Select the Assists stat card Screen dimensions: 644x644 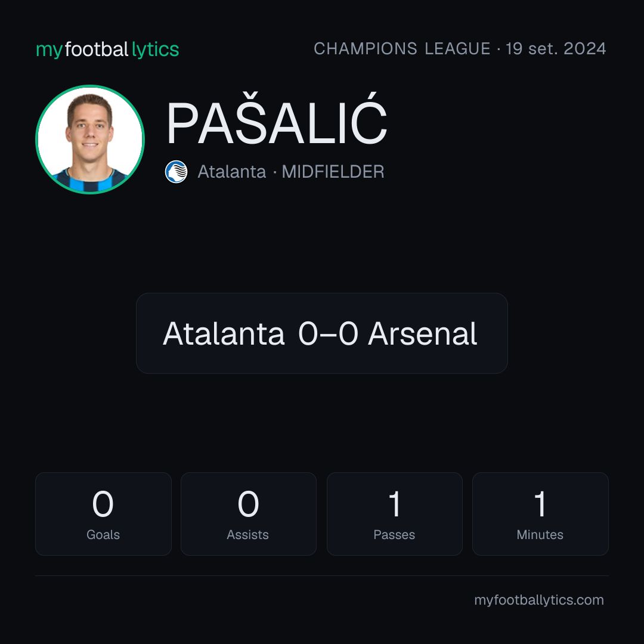tap(249, 514)
